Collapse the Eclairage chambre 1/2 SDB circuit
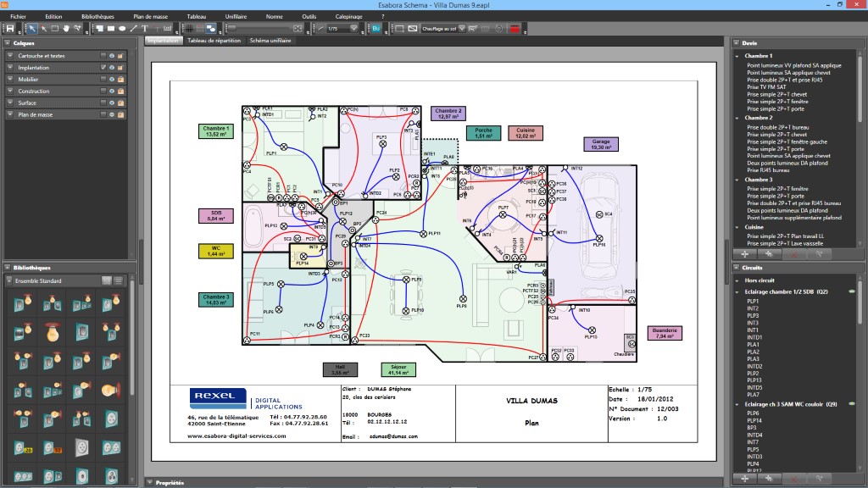This screenshot has width=868, height=488. pyautogui.click(x=737, y=291)
